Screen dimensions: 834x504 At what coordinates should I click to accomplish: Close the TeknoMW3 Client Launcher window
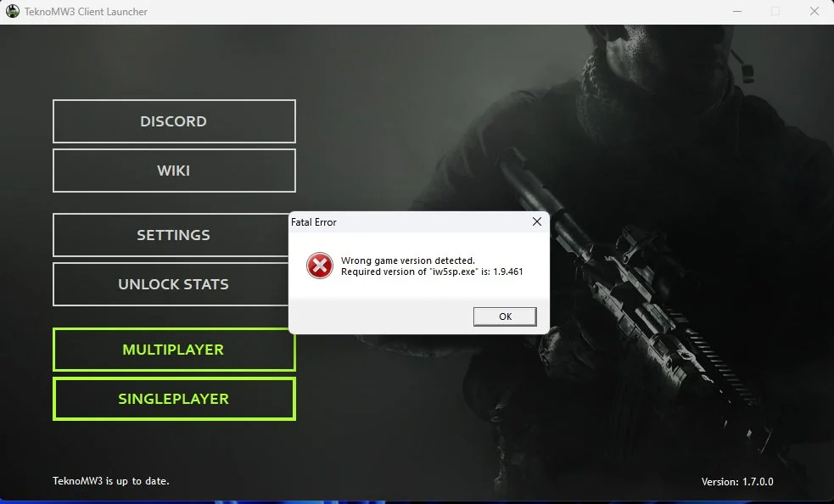(x=814, y=11)
